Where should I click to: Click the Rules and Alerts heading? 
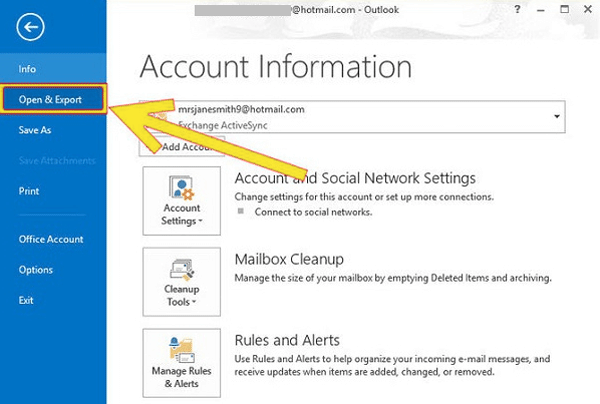(287, 340)
